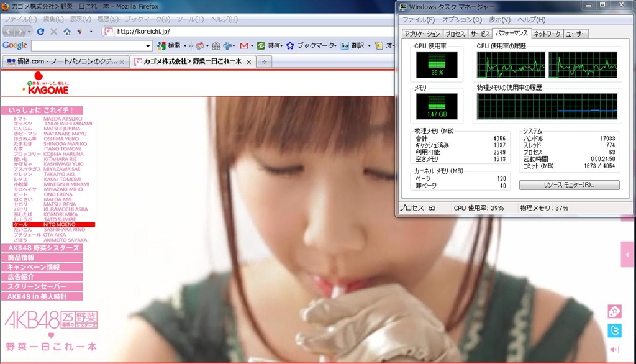Click the 翻訳 translate toolbar button
The height and width of the screenshot is (364, 636).
(353, 46)
